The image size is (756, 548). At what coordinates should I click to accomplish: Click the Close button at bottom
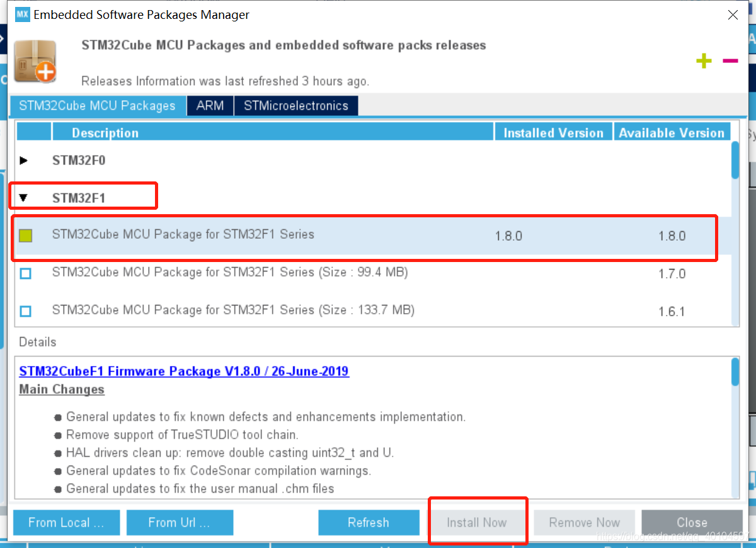[692, 522]
